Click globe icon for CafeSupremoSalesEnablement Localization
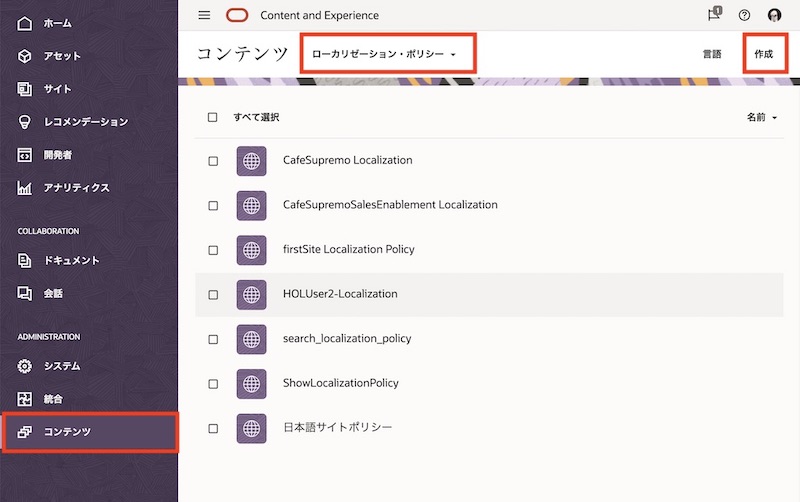The width and height of the screenshot is (800, 502). click(252, 206)
